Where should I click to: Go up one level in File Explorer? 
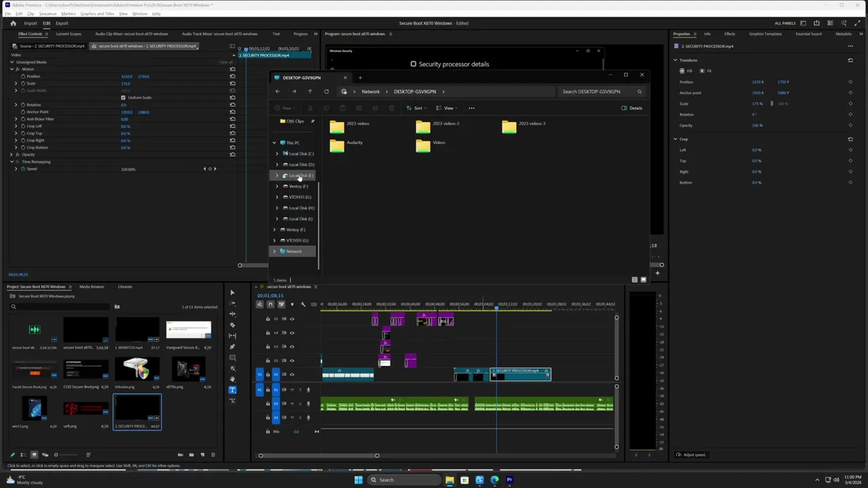pyautogui.click(x=310, y=91)
